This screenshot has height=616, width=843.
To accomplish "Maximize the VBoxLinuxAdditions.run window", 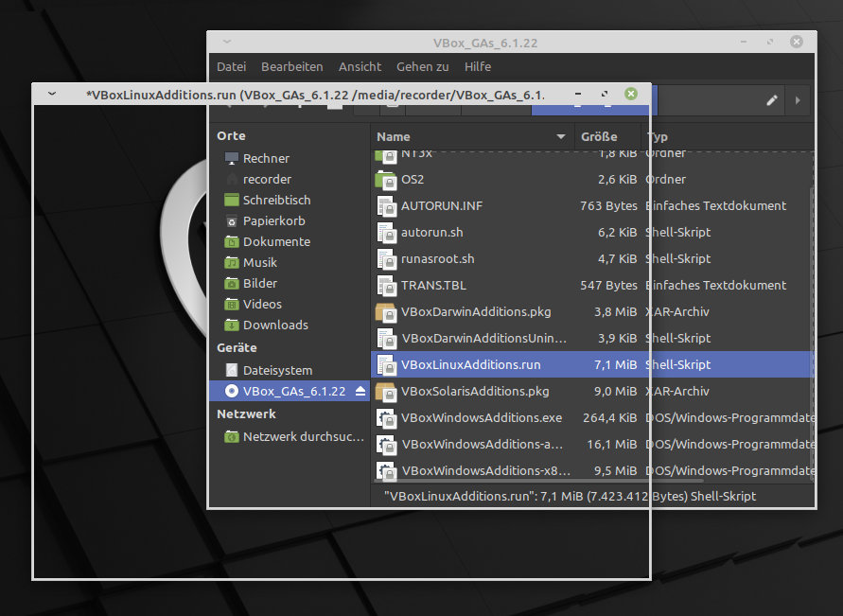I will click(605, 94).
